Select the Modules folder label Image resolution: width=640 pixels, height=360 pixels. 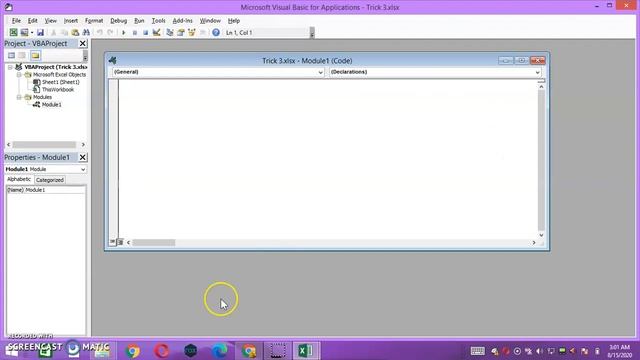[x=42, y=97]
